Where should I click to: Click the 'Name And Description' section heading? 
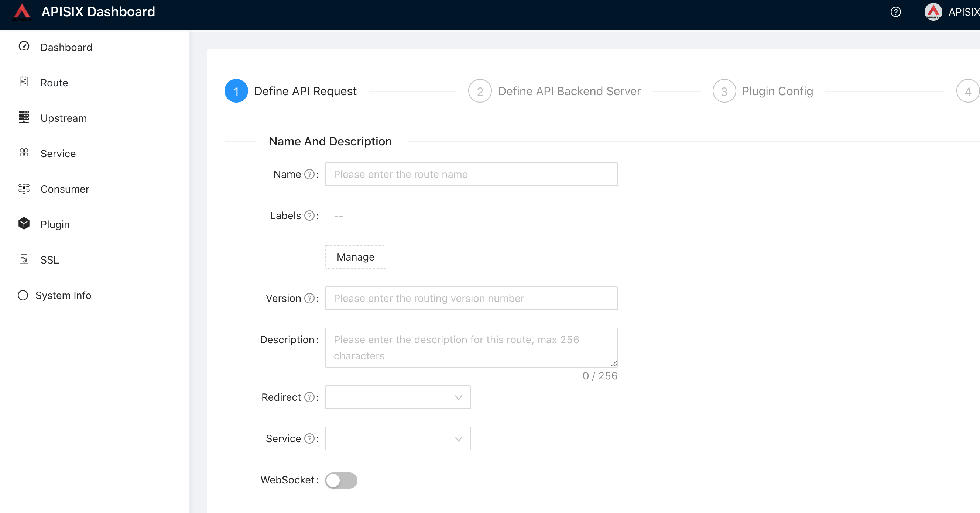coord(330,141)
